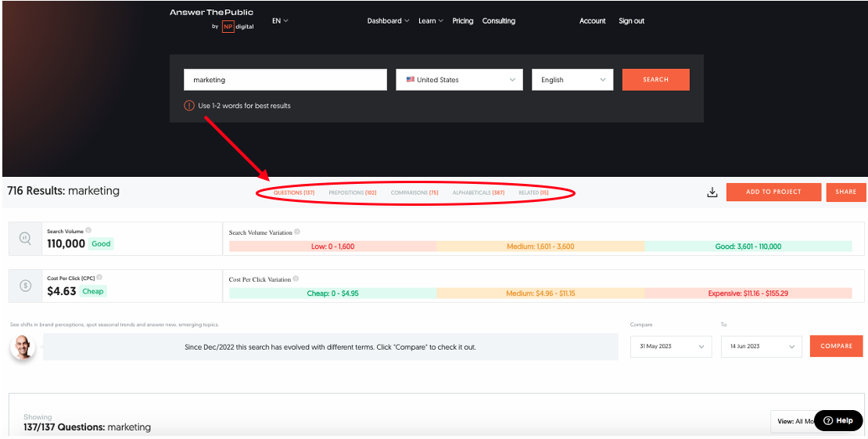The image size is (868, 439).
Task: Go to the Pricing page
Action: (x=463, y=21)
